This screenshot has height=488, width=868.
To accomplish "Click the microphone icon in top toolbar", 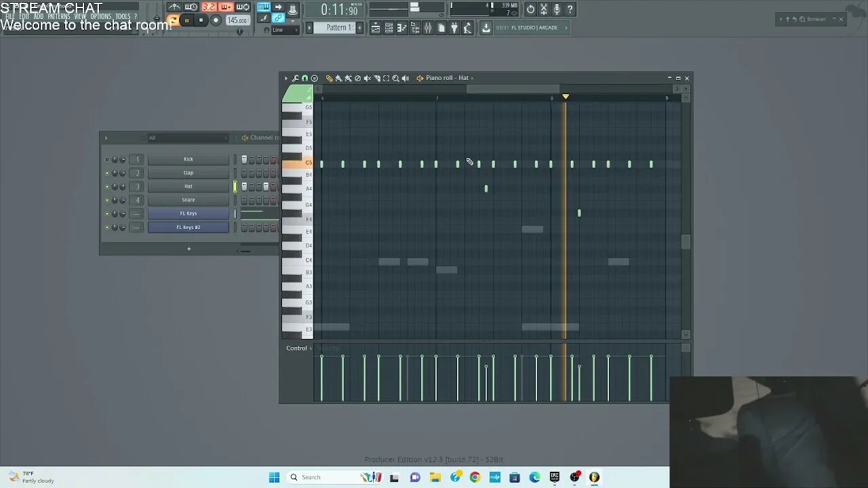I will (557, 9).
